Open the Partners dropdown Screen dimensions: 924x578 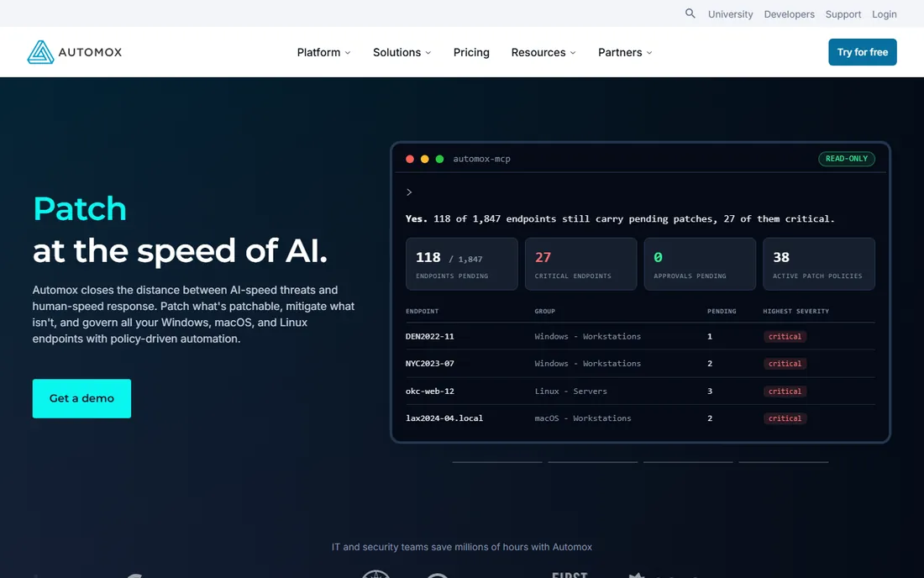coord(625,52)
